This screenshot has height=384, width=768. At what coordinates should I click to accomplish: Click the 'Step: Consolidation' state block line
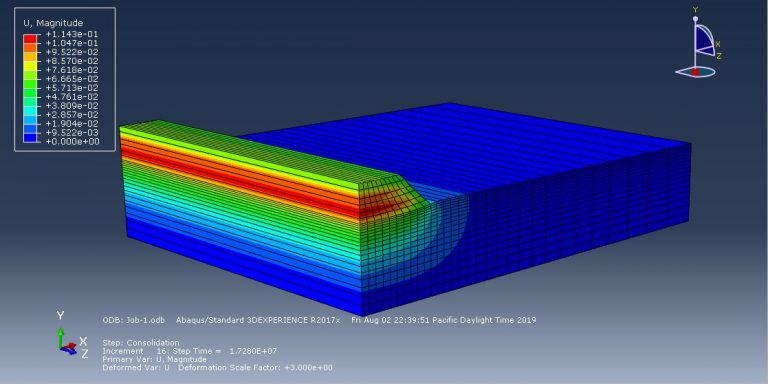pos(141,343)
